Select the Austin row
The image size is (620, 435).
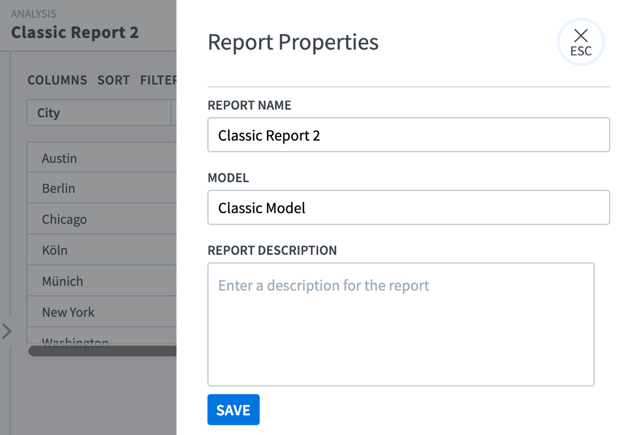click(x=100, y=158)
